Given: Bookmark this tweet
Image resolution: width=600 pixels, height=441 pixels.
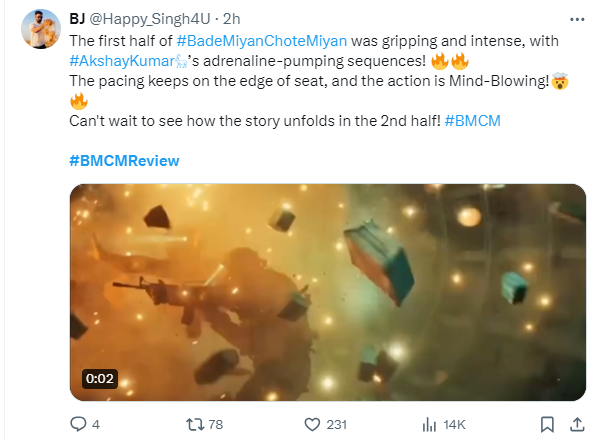Looking at the screenshot, I should click(x=547, y=424).
